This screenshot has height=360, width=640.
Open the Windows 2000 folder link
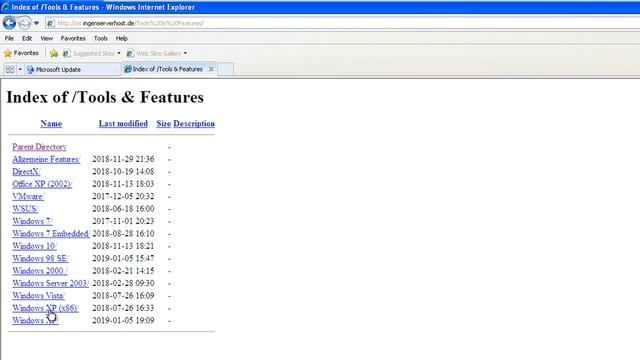[x=40, y=271]
